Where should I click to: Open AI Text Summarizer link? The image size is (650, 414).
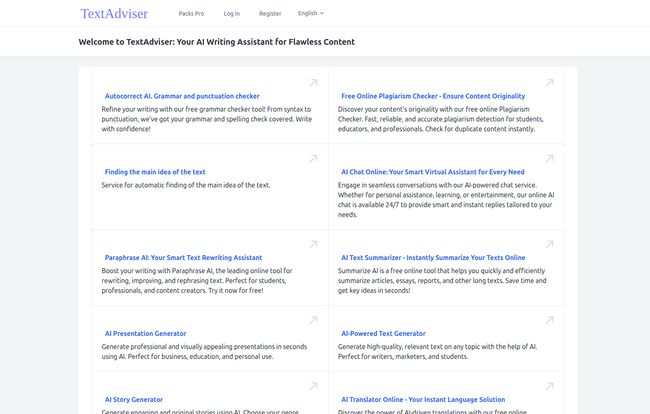tap(433, 258)
